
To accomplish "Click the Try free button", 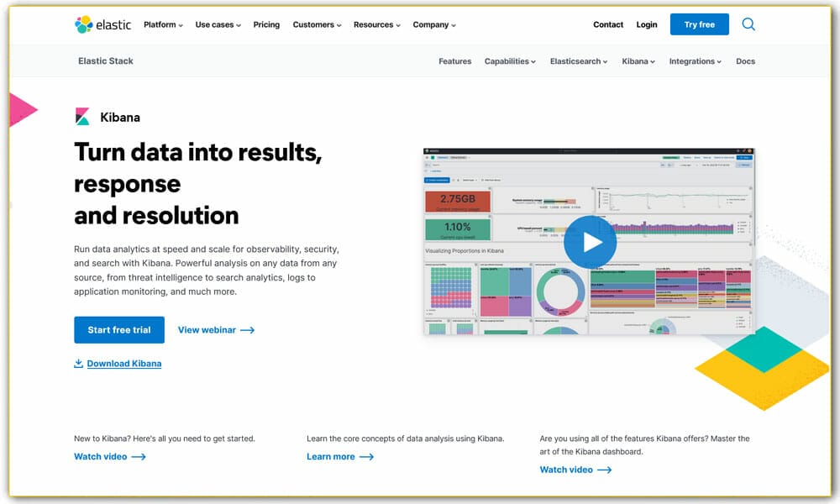I will coord(699,24).
